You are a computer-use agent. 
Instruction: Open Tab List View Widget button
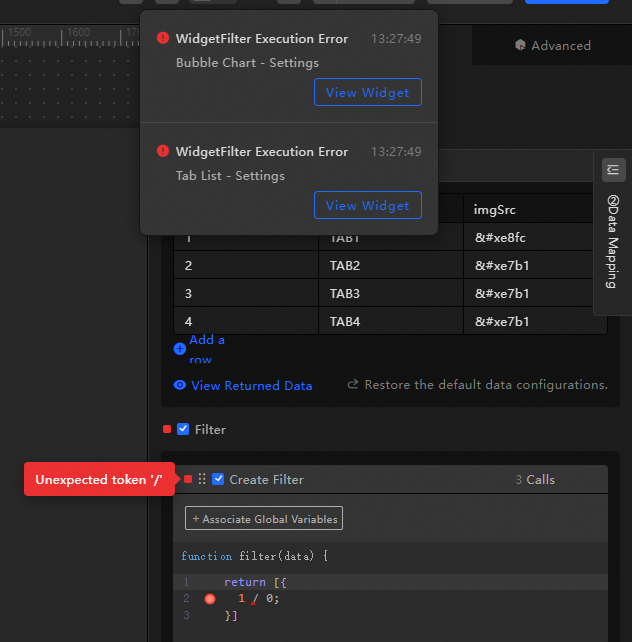coord(368,205)
